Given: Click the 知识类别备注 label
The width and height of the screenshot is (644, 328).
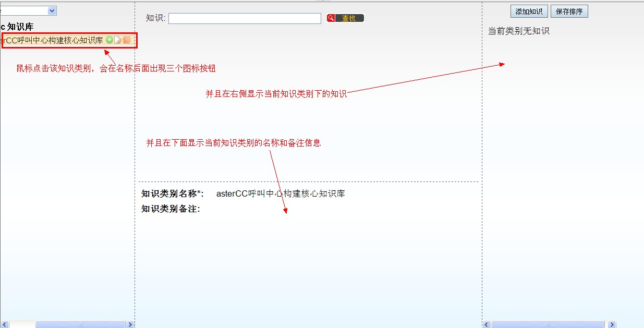Looking at the screenshot, I should coord(171,209).
